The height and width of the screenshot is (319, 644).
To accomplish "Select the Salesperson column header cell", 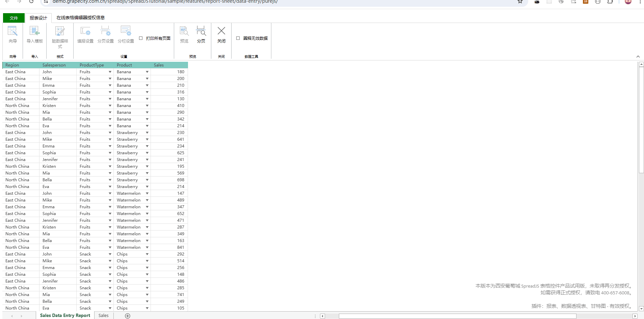I will point(58,65).
